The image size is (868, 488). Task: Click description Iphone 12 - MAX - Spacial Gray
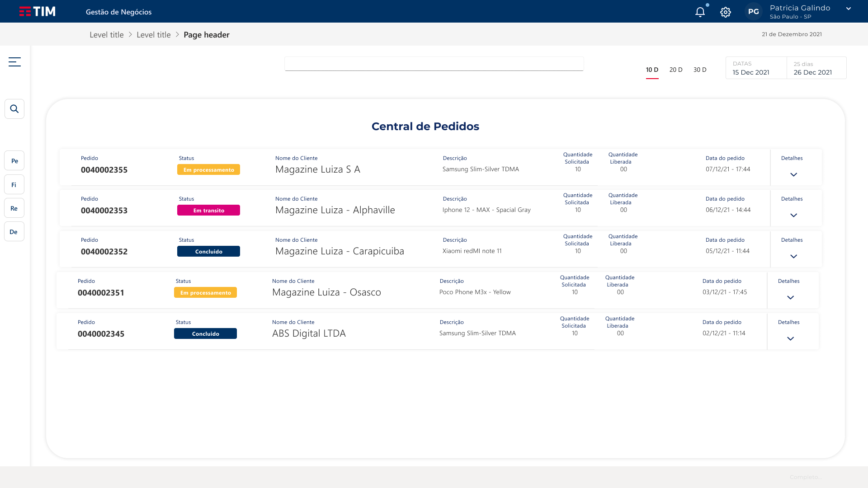coord(486,210)
